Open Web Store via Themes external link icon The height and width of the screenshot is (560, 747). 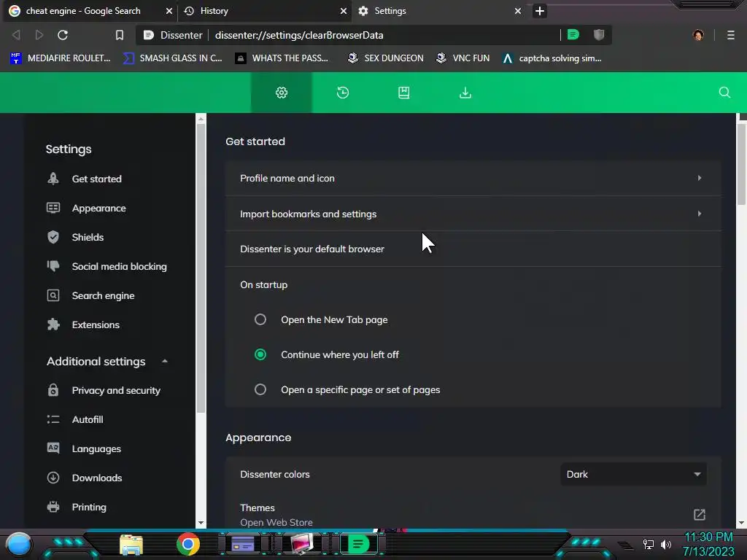coord(700,515)
